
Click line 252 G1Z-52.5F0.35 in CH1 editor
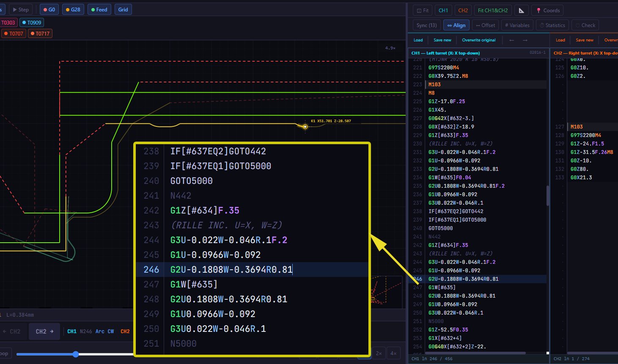tap(448, 330)
